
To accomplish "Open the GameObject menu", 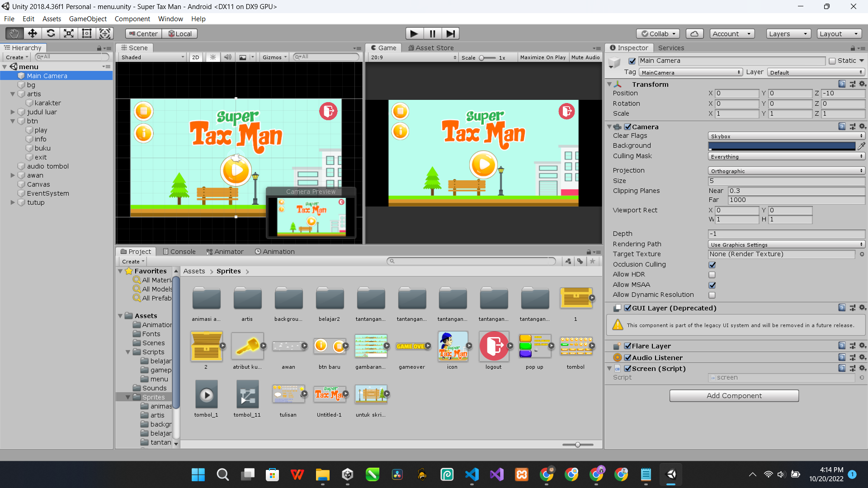I will [88, 19].
